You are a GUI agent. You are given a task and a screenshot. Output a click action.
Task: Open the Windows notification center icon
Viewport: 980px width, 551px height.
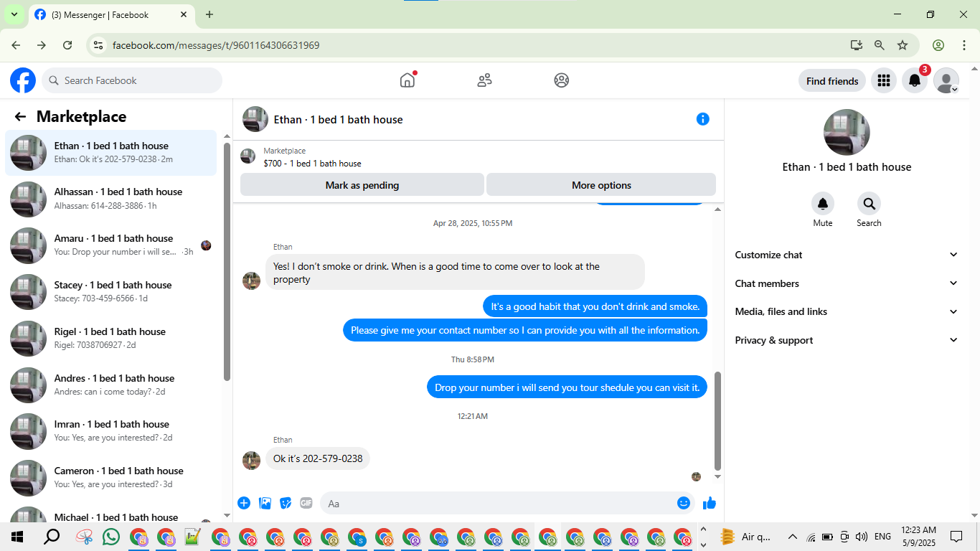(x=956, y=537)
